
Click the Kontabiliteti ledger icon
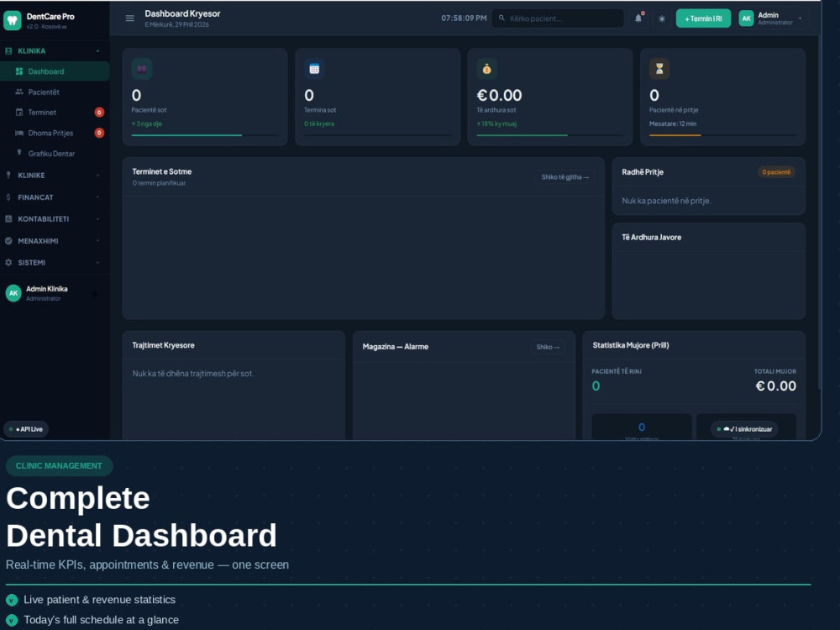tap(8, 218)
